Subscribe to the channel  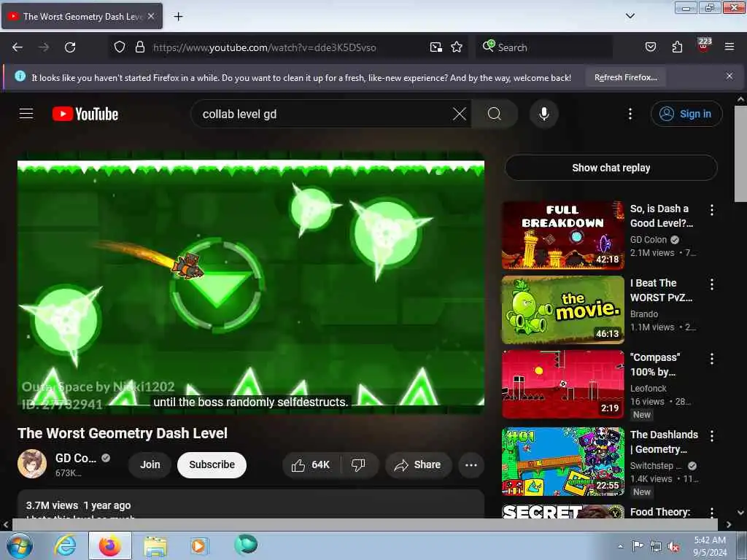click(212, 464)
